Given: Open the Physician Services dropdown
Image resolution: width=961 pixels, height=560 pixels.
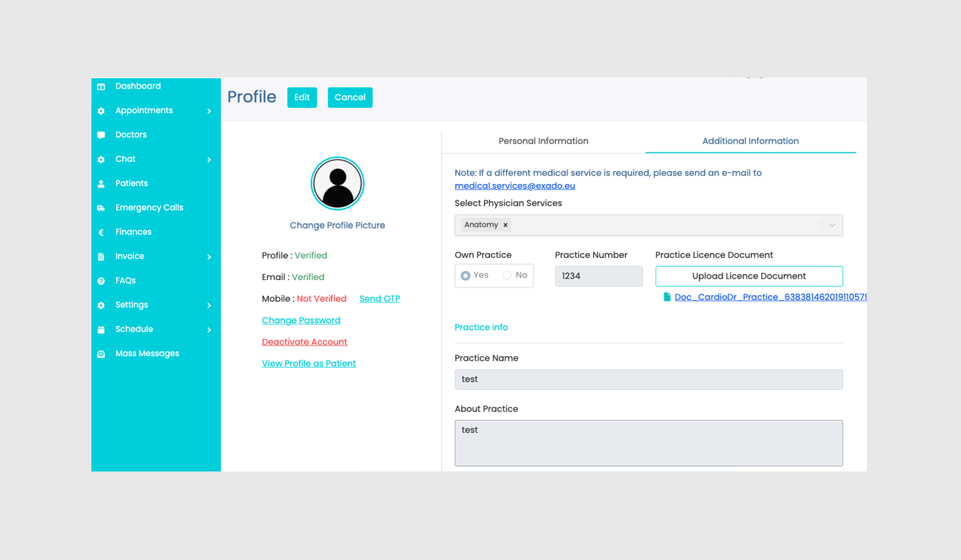Looking at the screenshot, I should coord(831,224).
